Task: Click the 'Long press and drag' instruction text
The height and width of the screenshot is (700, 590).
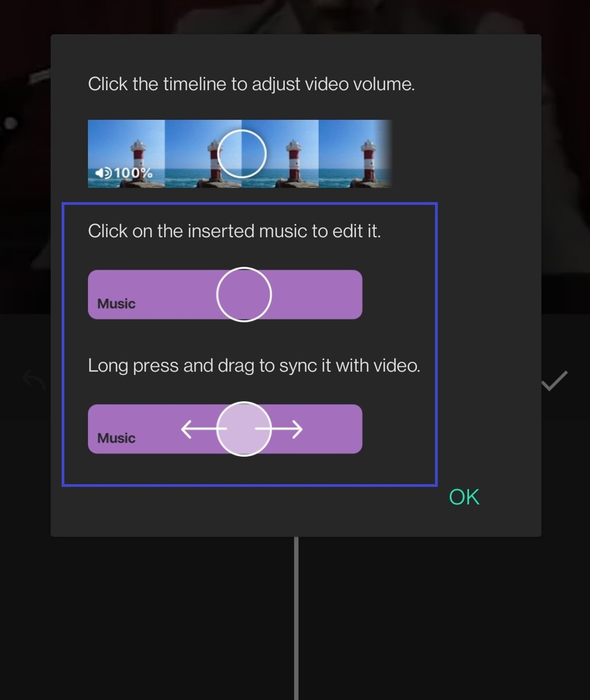Action: (x=254, y=366)
